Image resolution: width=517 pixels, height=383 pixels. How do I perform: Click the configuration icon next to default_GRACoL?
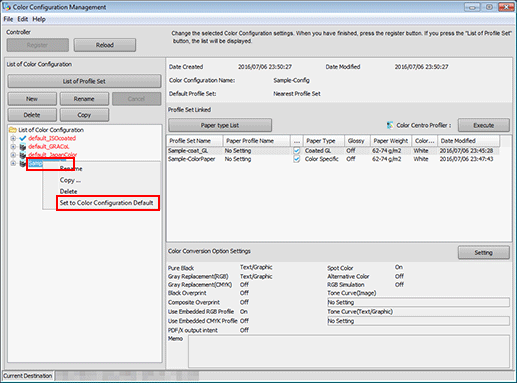tap(23, 147)
